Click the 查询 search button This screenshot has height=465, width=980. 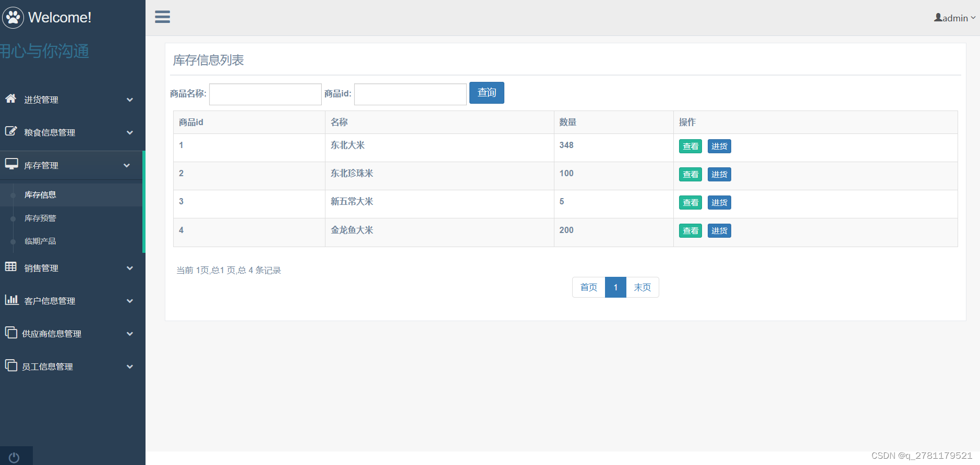(487, 93)
